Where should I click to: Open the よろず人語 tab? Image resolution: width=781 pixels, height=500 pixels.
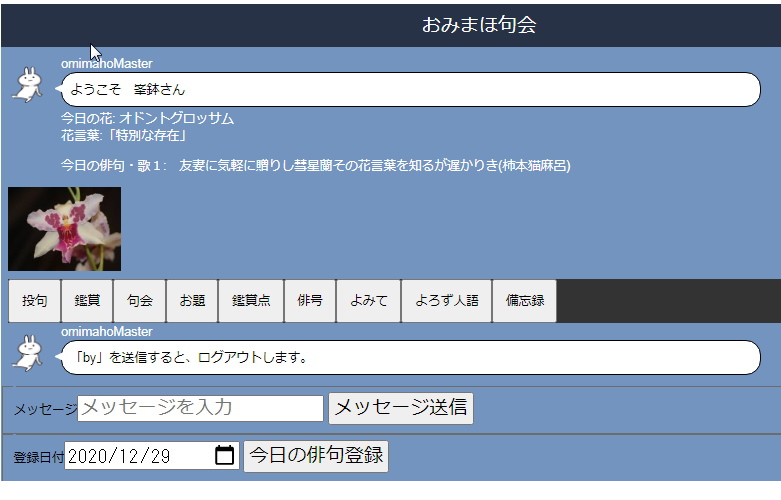[446, 301]
